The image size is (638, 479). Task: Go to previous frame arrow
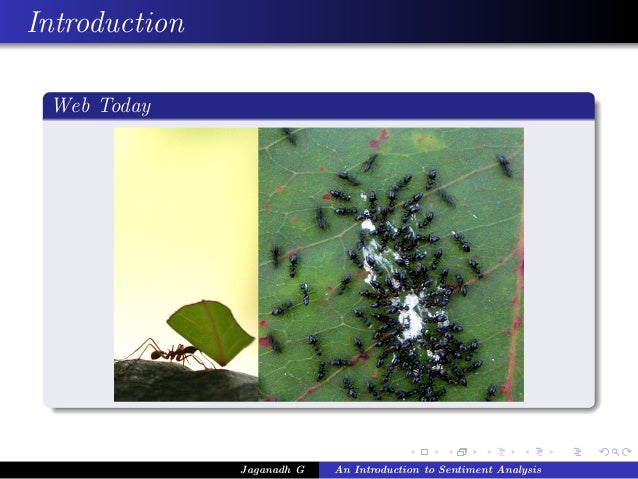pyautogui.click(x=451, y=452)
